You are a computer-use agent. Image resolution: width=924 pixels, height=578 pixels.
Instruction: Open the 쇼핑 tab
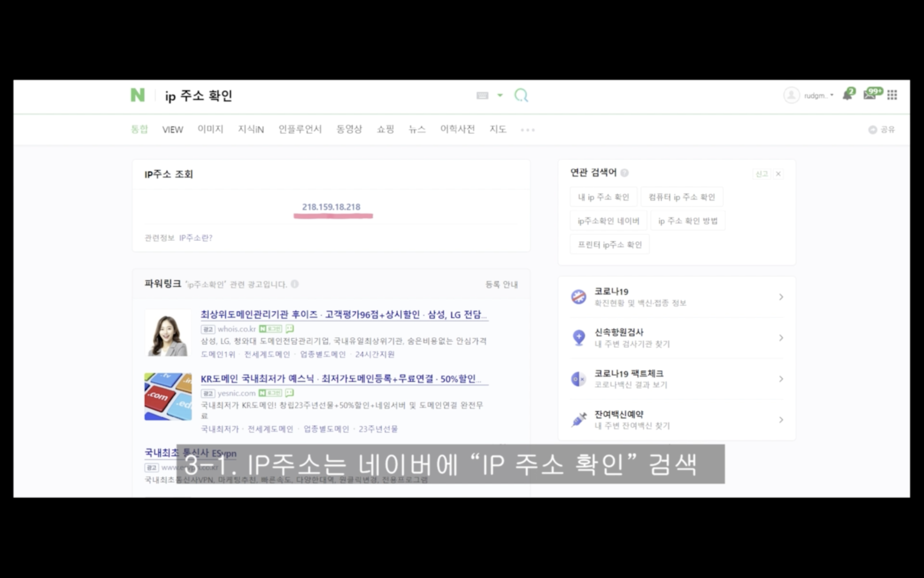point(385,129)
